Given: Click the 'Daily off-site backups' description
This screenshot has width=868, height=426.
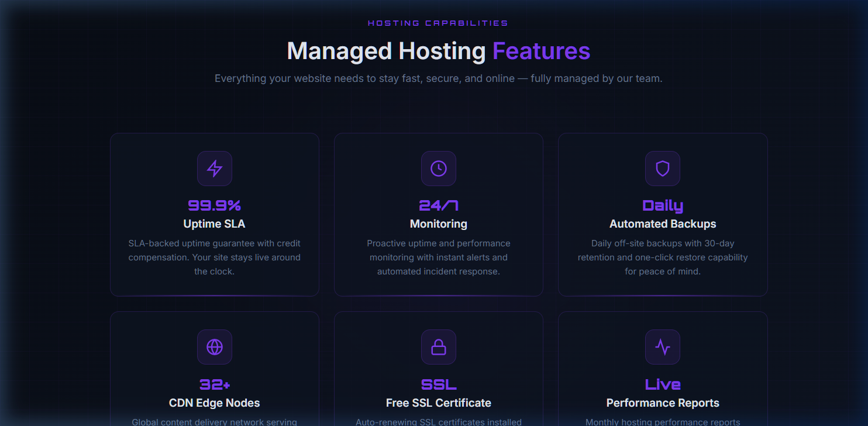Looking at the screenshot, I should tap(663, 257).
